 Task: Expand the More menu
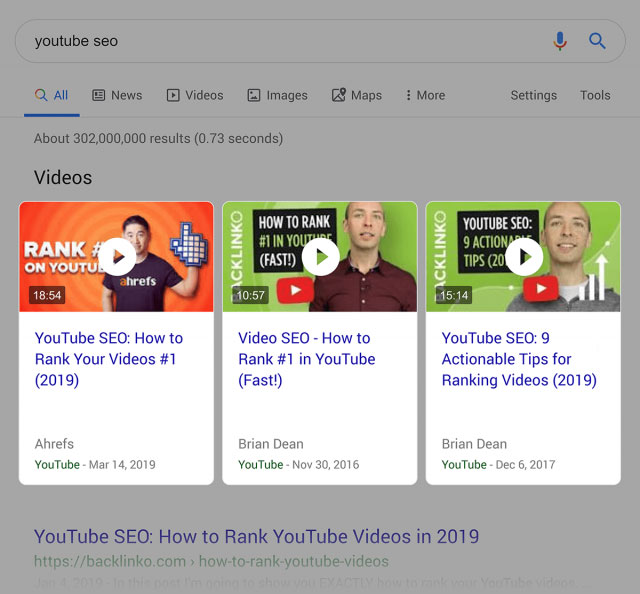[425, 95]
